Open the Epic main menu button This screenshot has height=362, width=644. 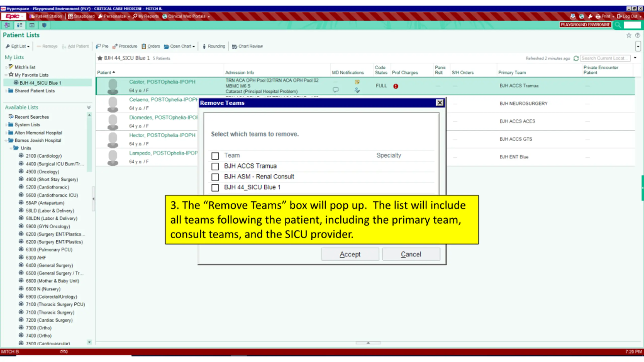[13, 16]
